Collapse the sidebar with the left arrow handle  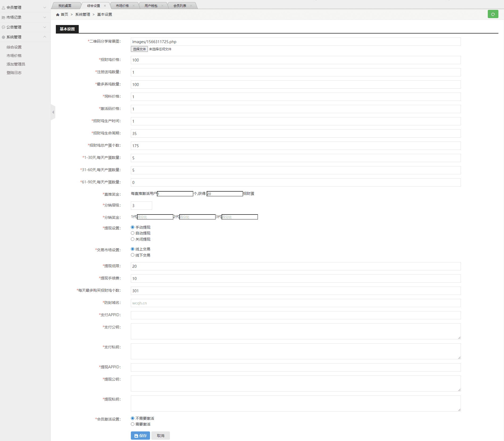point(53,112)
